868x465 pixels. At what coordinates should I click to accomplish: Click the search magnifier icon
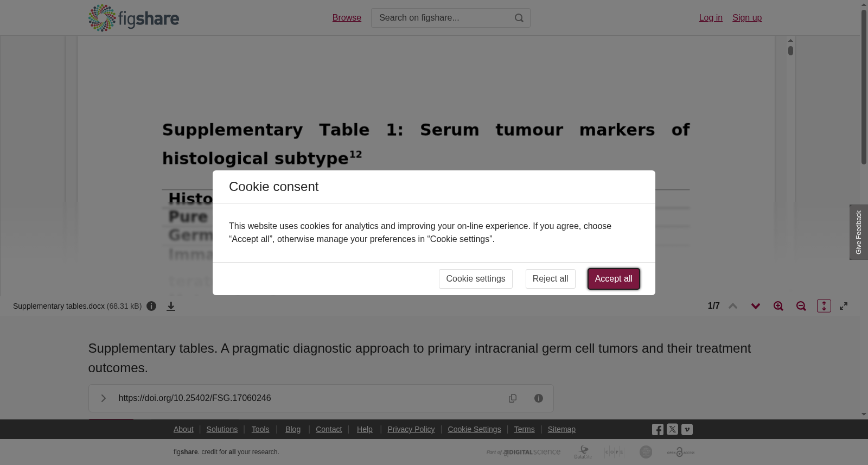519,18
